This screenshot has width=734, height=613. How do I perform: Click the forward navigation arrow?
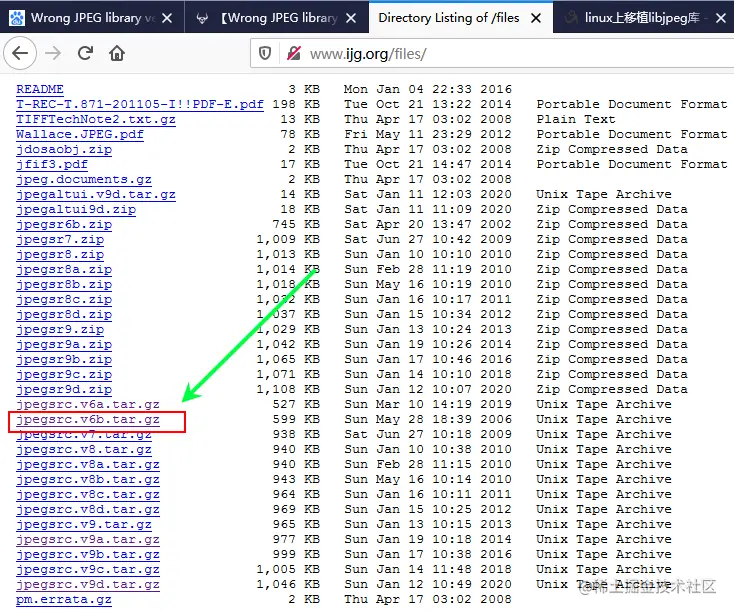(x=53, y=53)
